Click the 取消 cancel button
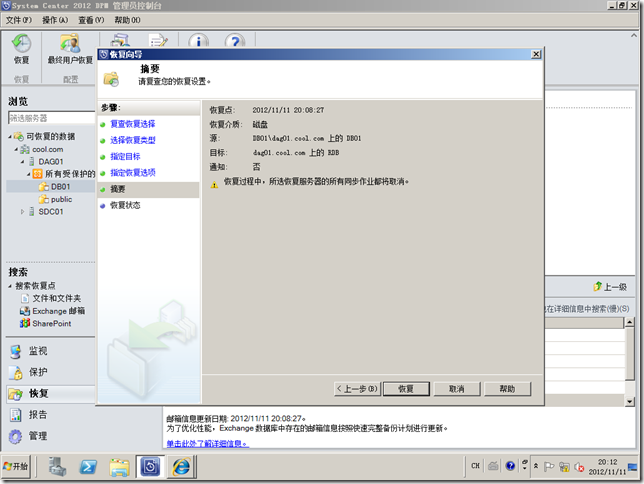The width and height of the screenshot is (644, 484). [x=457, y=389]
